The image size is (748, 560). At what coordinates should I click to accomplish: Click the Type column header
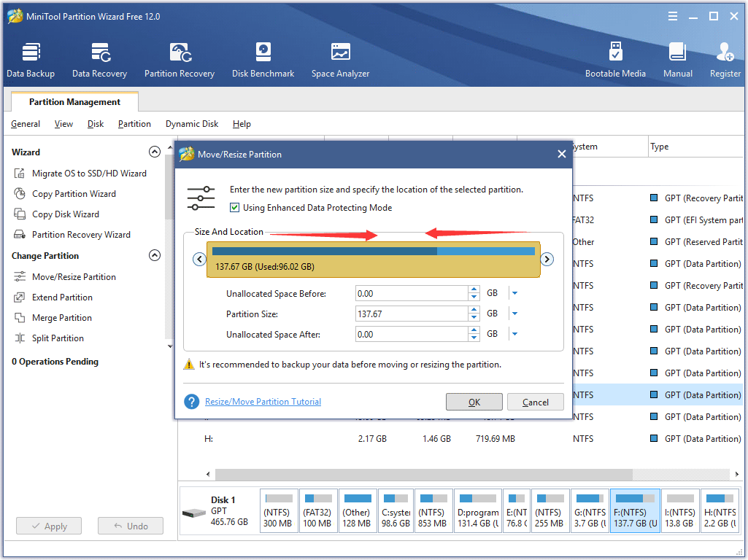pos(695,147)
